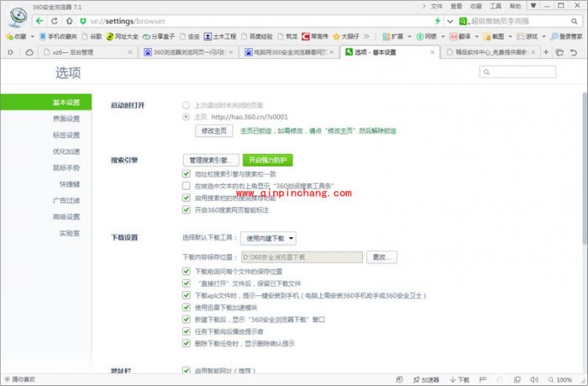588x386 pixels.
Task: Open the 土木工程 bookmark
Action: (220, 36)
